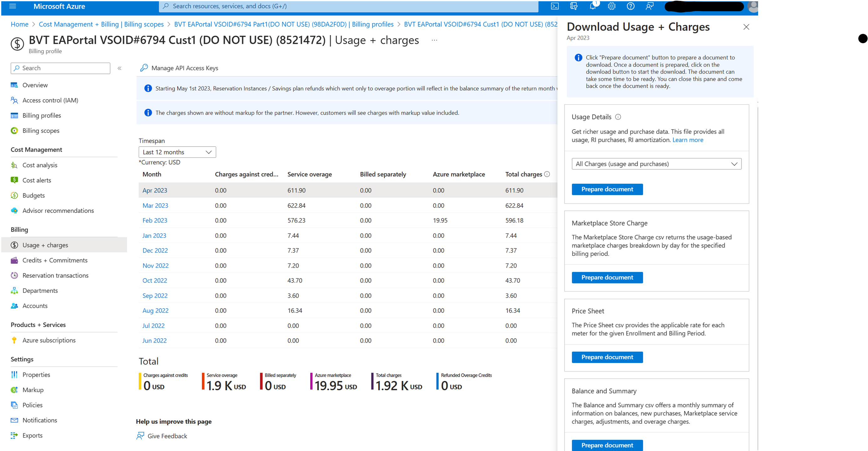The image size is (868, 451).
Task: Select the Apr 2023 row
Action: coord(348,190)
